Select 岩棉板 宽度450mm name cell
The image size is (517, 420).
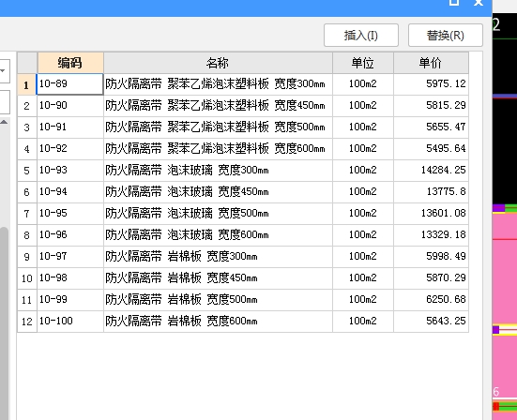point(218,278)
